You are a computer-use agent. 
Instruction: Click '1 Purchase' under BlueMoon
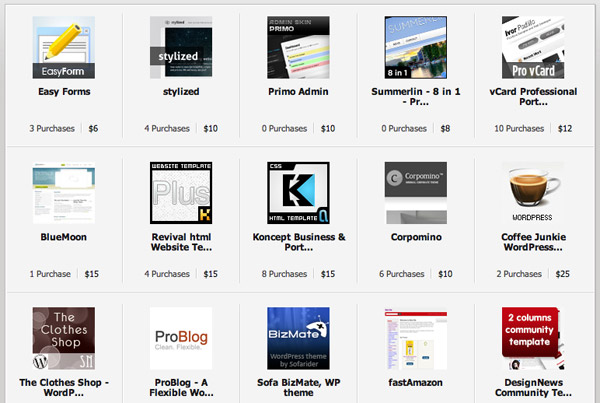tap(50, 274)
